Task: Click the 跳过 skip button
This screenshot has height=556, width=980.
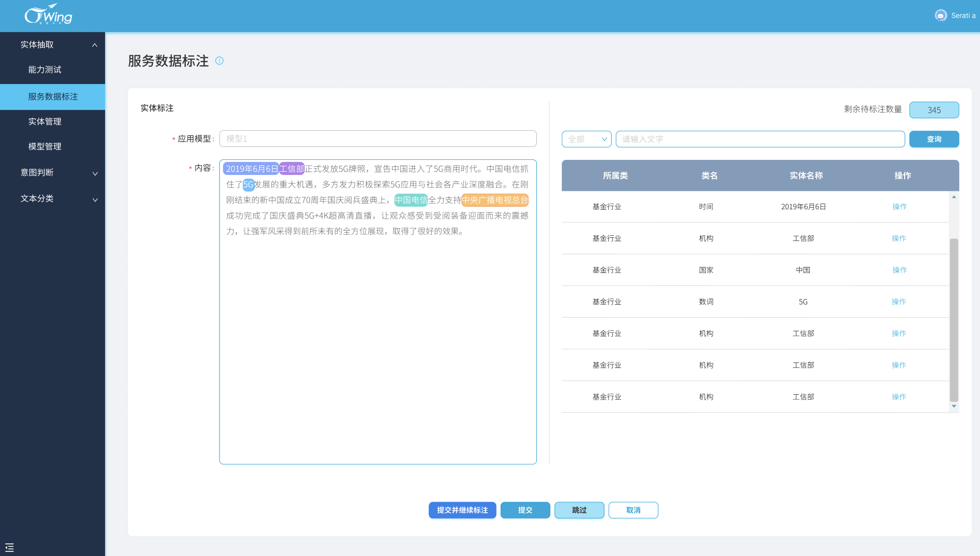Action: coord(579,510)
